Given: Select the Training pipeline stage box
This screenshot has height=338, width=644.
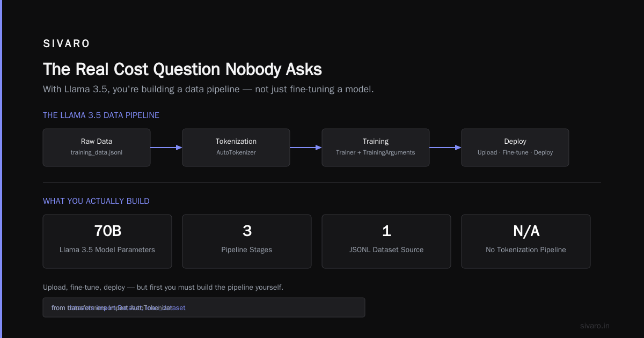Looking at the screenshot, I should (x=376, y=148).
